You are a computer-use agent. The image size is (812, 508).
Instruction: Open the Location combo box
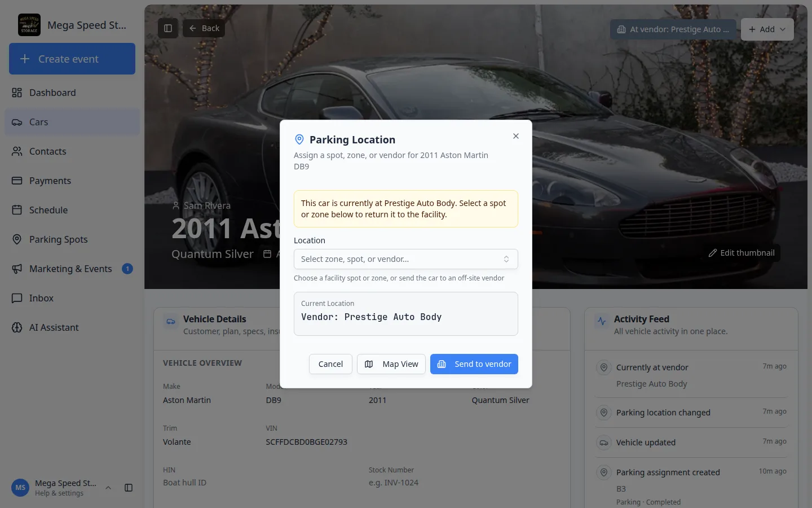tap(406, 259)
